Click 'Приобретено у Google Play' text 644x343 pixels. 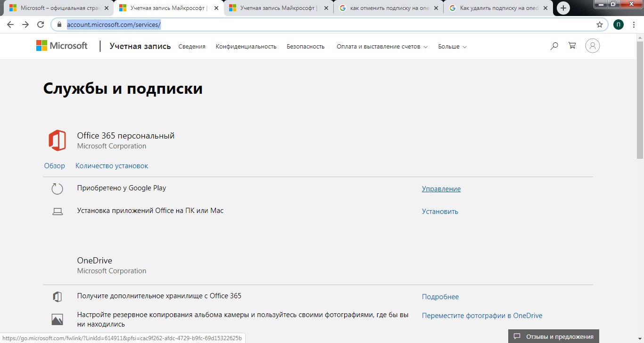point(122,188)
